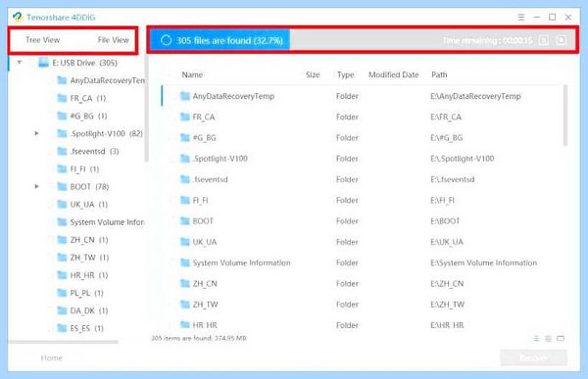The width and height of the screenshot is (588, 379).
Task: Switch to Tree View tab
Action: 42,40
